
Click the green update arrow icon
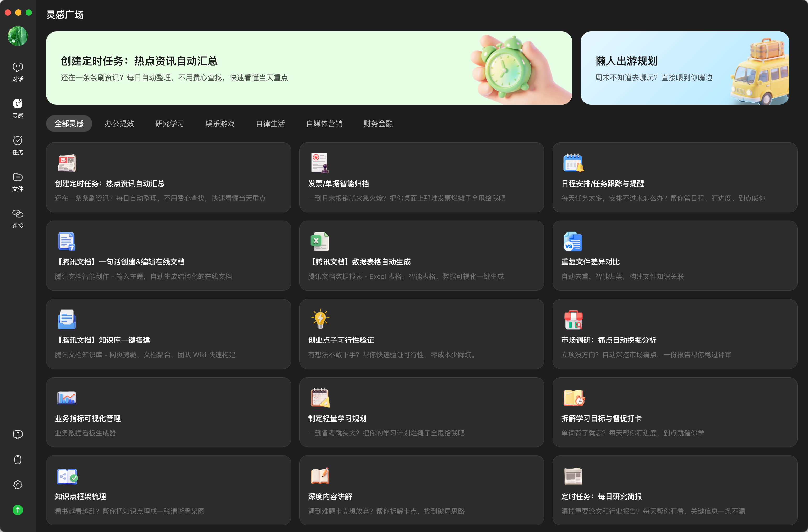coord(18,510)
